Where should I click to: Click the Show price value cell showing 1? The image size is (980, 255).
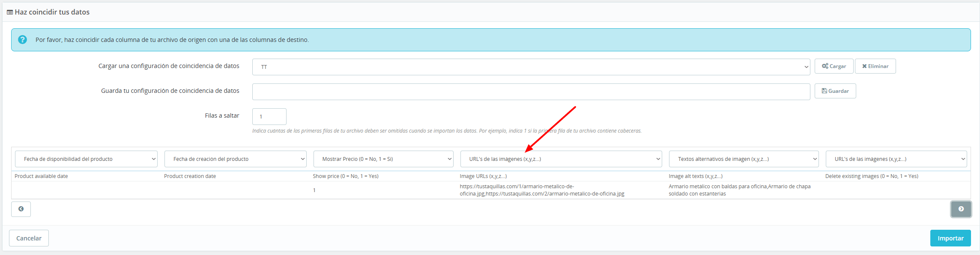314,190
